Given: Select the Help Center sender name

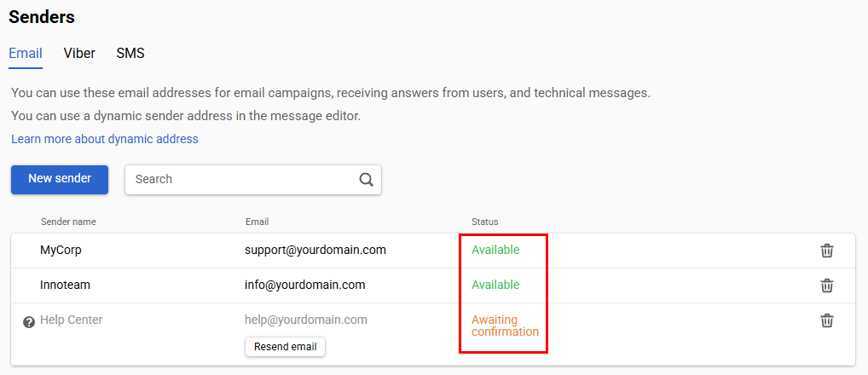Looking at the screenshot, I should pos(71,320).
